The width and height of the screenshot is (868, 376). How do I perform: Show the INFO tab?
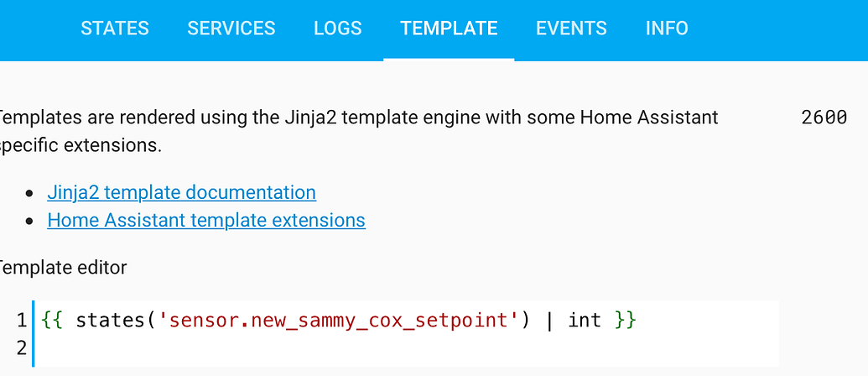[667, 29]
